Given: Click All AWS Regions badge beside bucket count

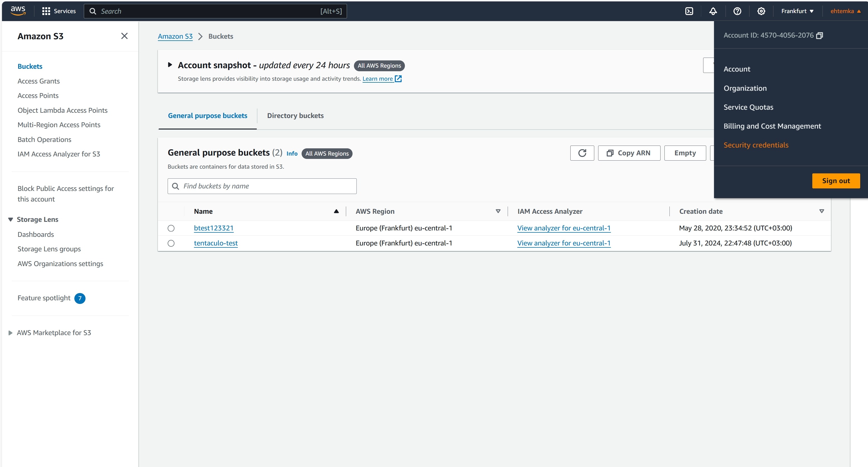Looking at the screenshot, I should 327,154.
